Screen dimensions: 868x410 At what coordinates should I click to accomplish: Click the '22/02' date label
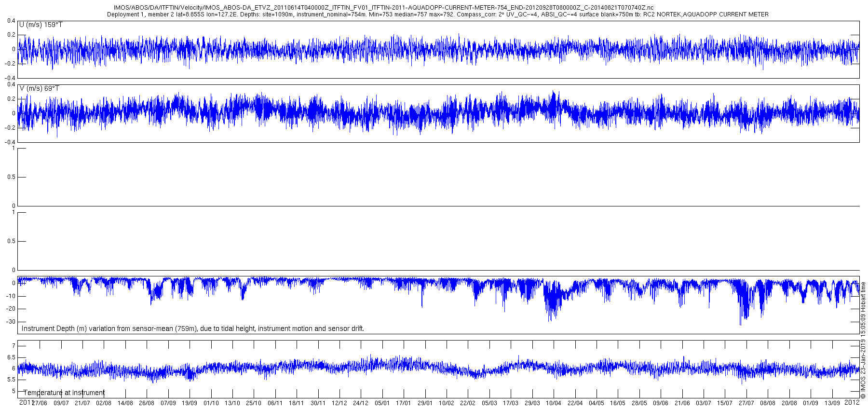(468, 403)
